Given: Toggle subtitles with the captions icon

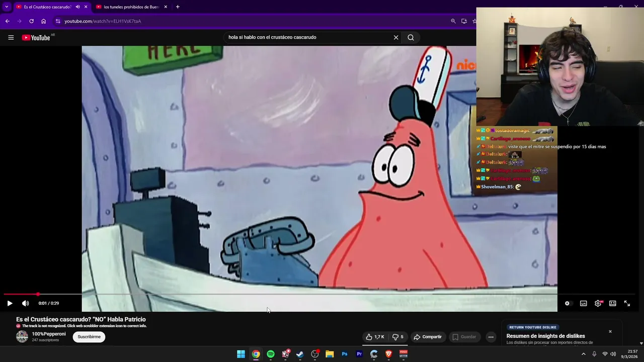Looking at the screenshot, I should point(584,303).
